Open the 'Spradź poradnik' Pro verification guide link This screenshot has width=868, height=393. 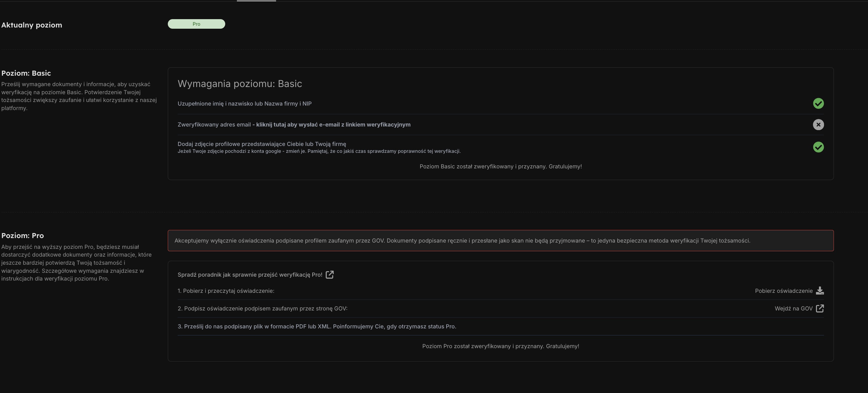click(250, 275)
